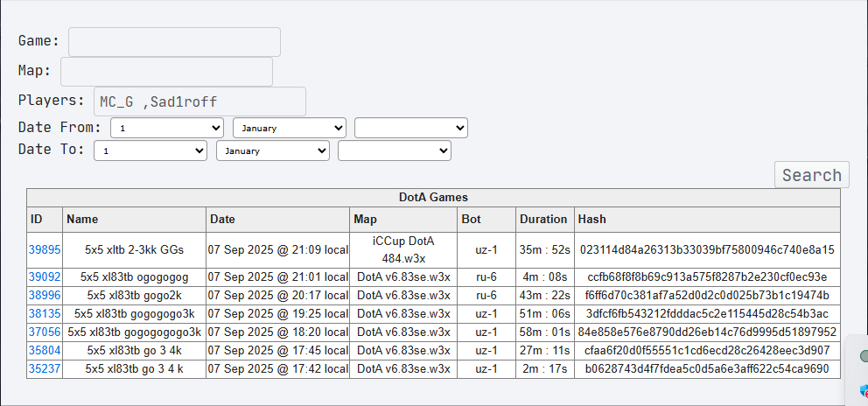Click duration 35m : 52s
This screenshot has width=868, height=406.
tap(545, 249)
